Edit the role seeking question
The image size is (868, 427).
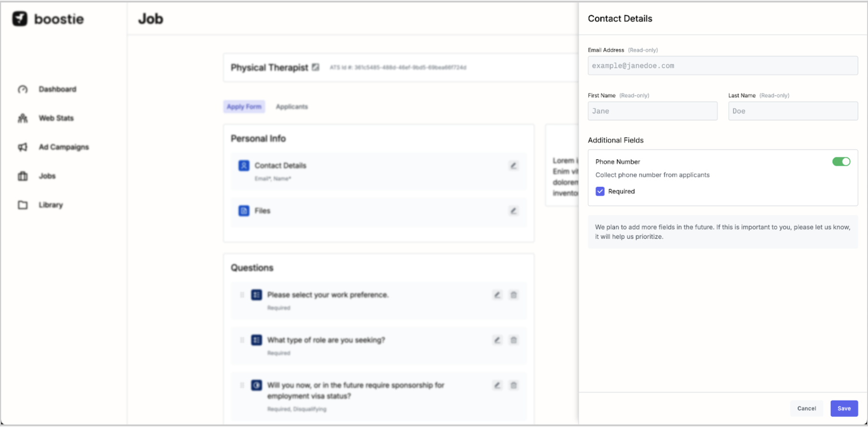click(x=497, y=340)
